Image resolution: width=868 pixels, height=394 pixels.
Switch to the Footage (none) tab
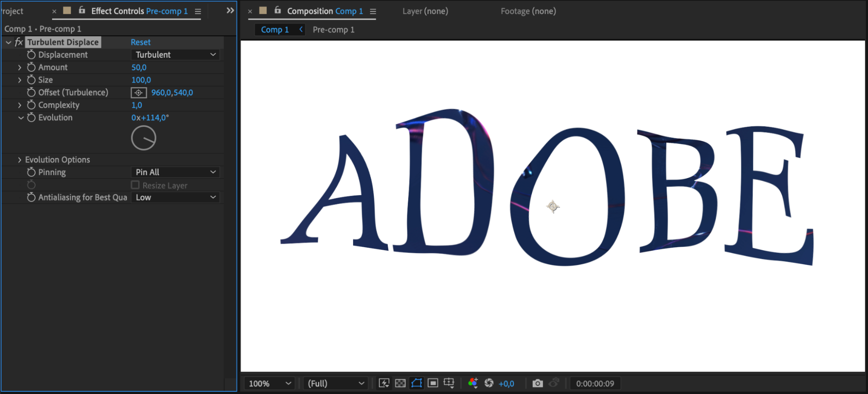coord(528,11)
